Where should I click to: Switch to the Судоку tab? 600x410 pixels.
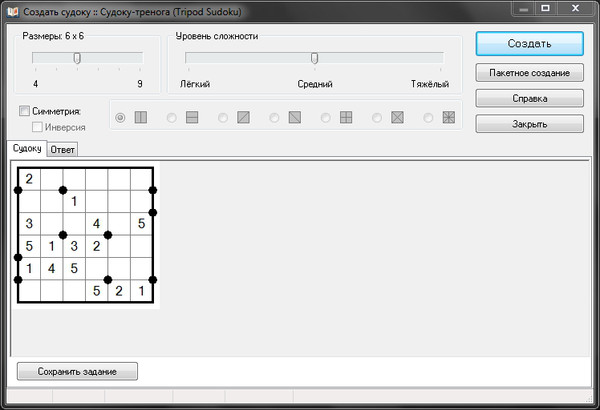click(x=27, y=149)
